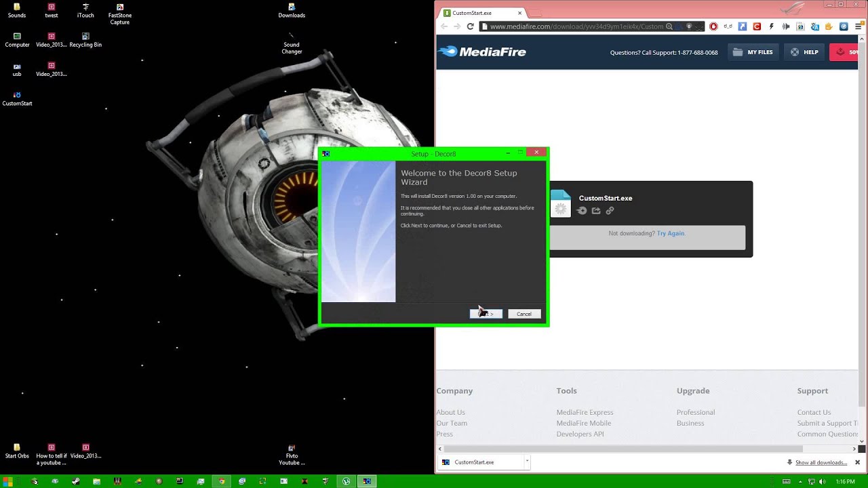Open 'How to tell if a youtube' file
This screenshot has width=868, height=488.
click(x=52, y=455)
